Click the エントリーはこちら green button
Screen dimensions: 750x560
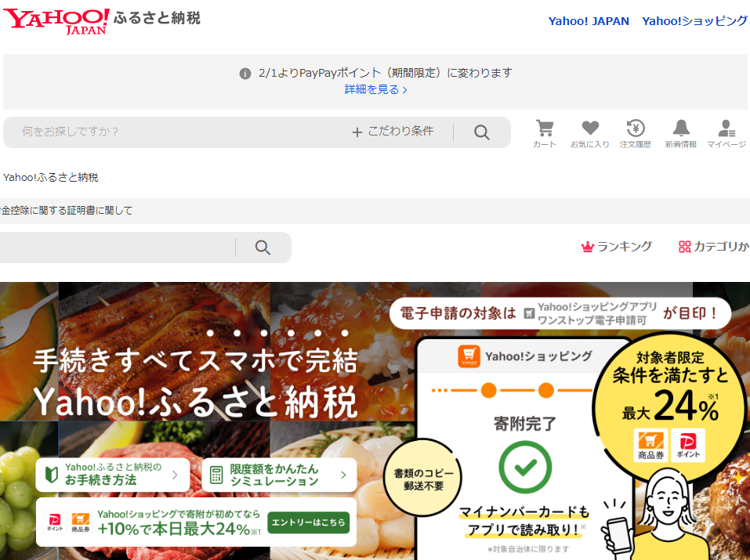coord(309,522)
